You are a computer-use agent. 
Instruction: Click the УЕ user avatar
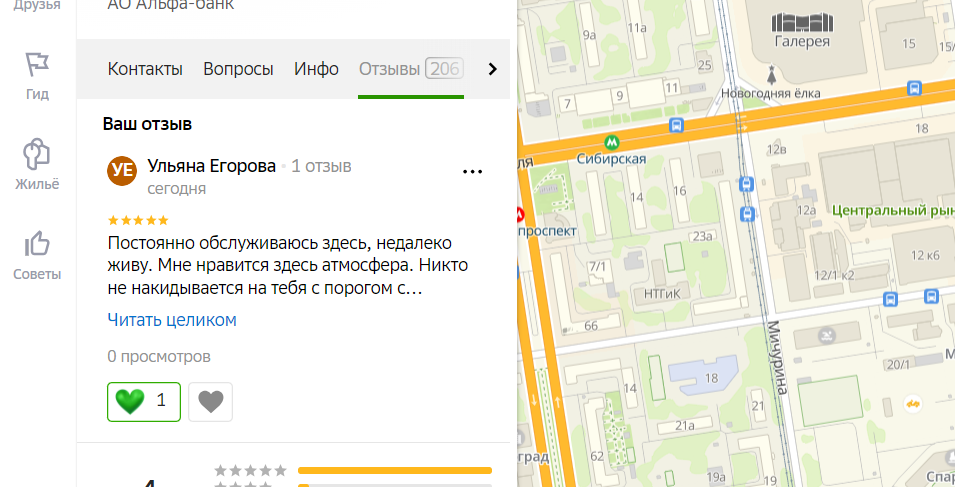coord(122,170)
